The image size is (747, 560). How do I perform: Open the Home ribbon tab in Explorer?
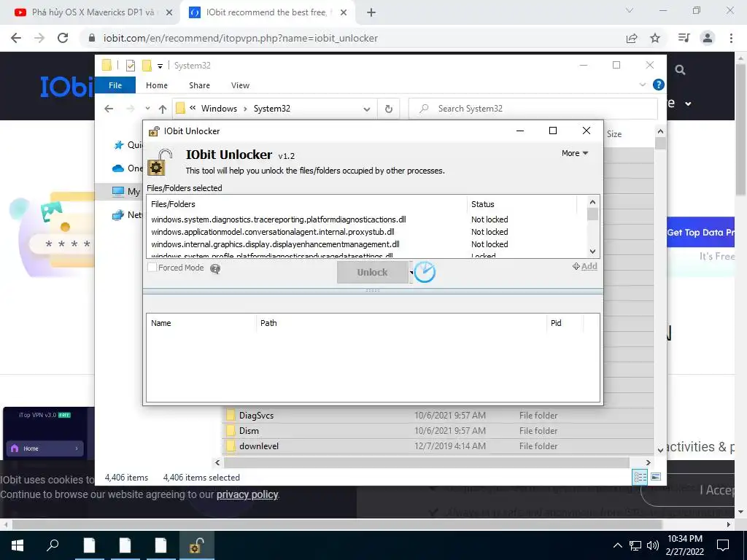(157, 85)
